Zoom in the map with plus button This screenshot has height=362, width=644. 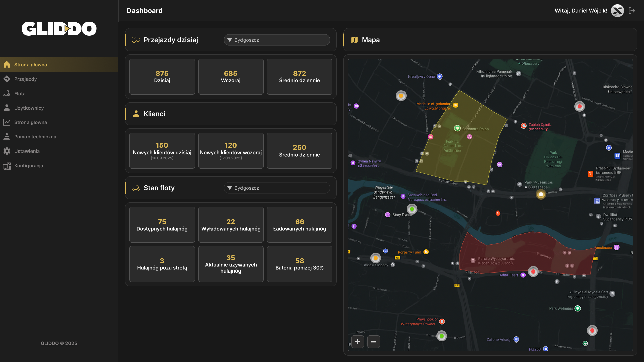[x=358, y=342]
